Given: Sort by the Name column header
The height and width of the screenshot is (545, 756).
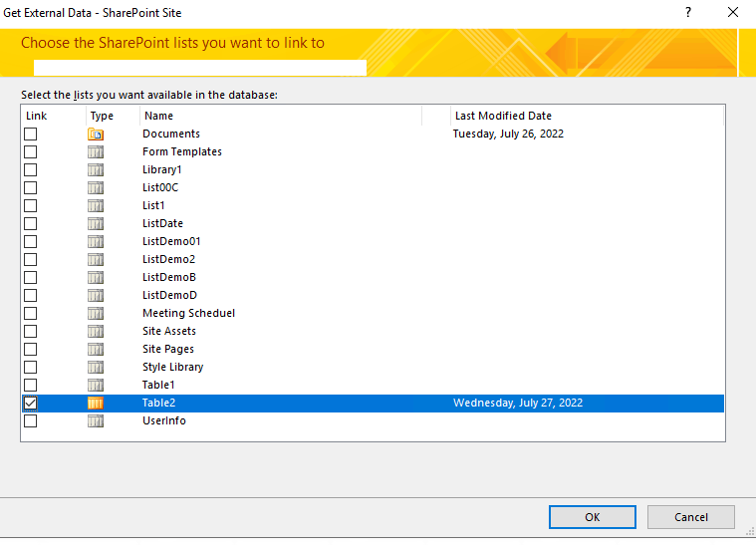Looking at the screenshot, I should [x=281, y=116].
